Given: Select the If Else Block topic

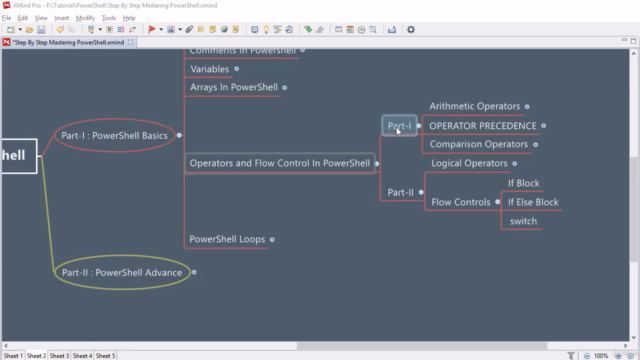Looking at the screenshot, I should click(x=533, y=202).
